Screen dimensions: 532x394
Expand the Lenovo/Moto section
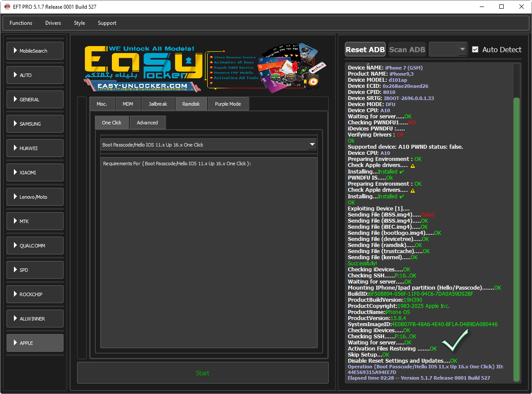point(35,197)
